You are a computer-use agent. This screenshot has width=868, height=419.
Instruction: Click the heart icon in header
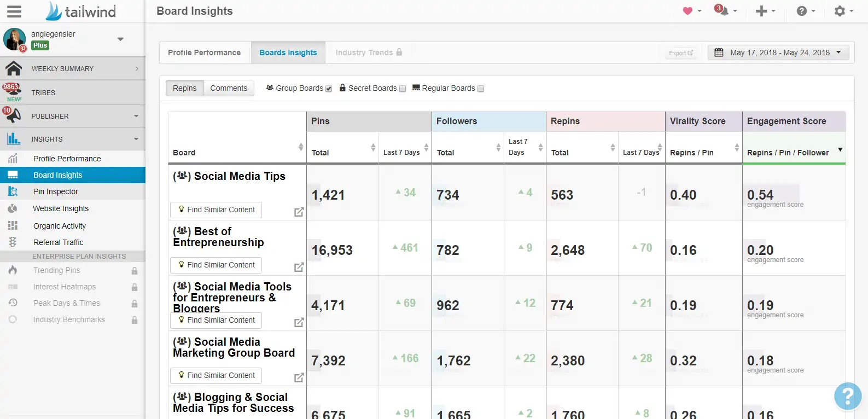coord(688,11)
